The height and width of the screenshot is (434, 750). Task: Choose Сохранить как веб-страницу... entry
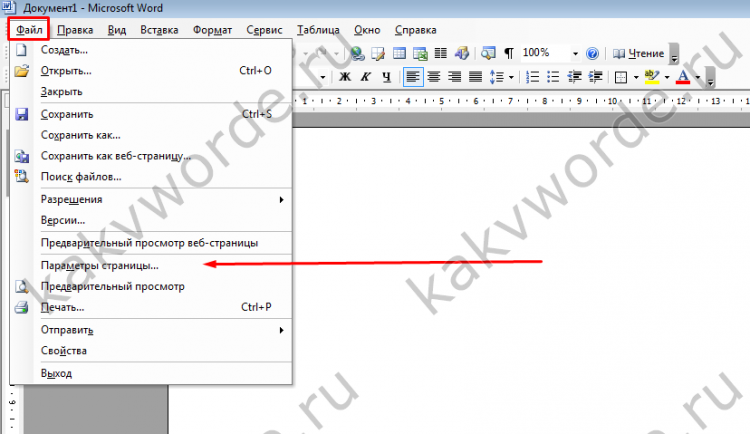tap(151, 156)
